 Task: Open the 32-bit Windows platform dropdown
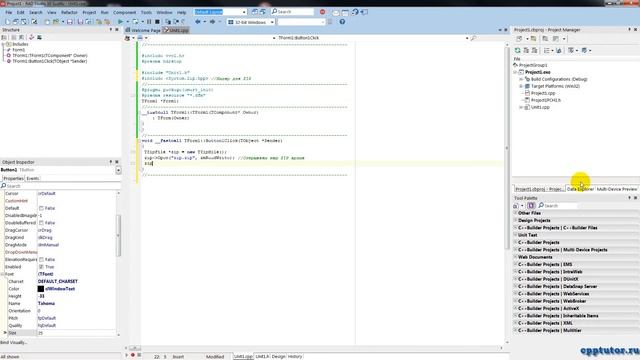[272, 22]
